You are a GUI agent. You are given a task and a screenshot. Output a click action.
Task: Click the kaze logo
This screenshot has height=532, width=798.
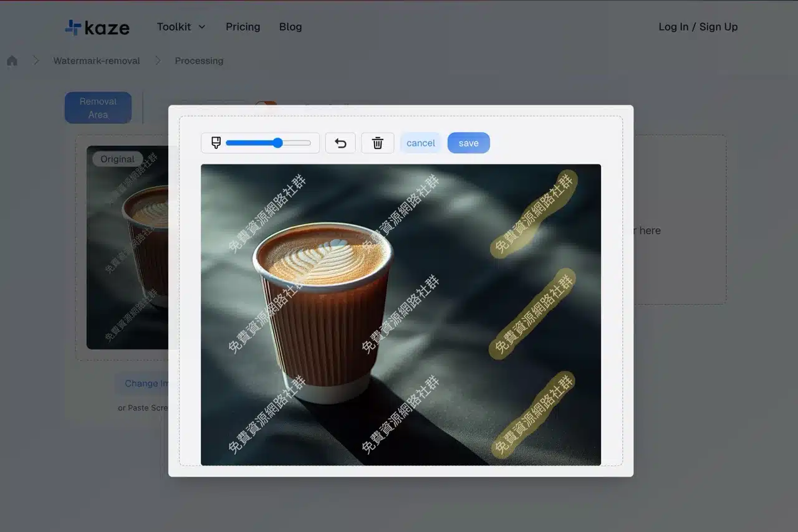[97, 27]
